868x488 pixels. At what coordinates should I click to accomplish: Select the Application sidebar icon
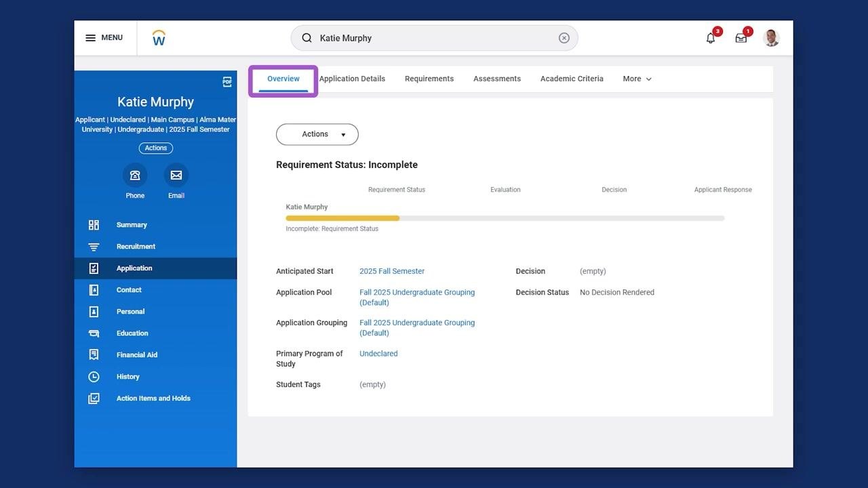tap(94, 268)
